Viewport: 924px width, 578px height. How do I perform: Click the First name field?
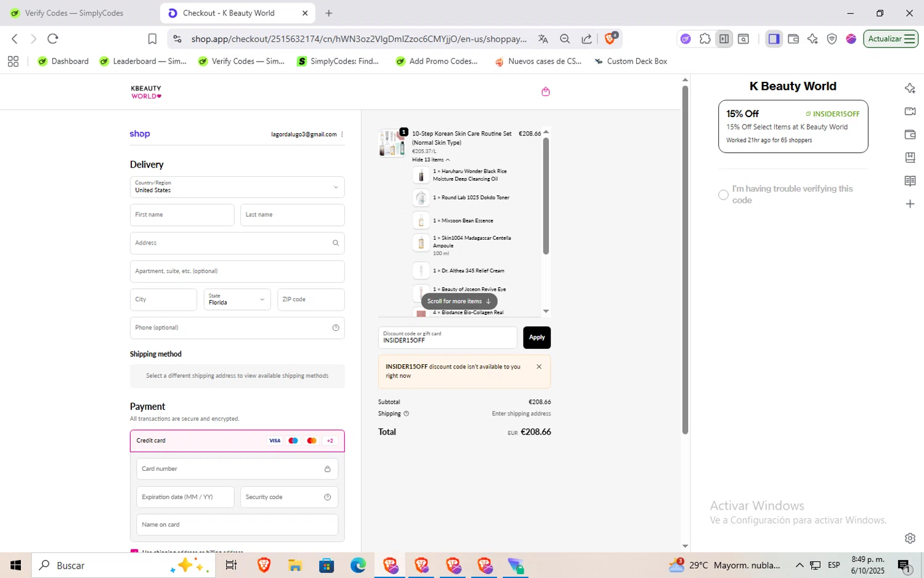click(x=182, y=215)
